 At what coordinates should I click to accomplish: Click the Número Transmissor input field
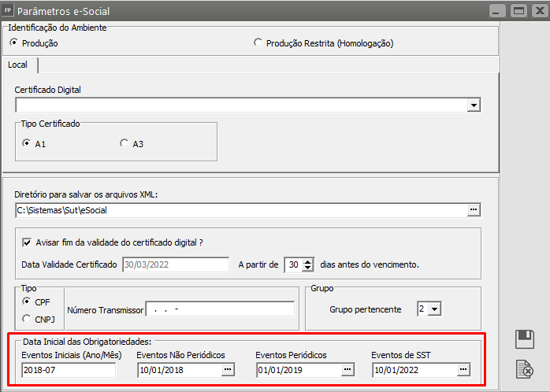219,309
